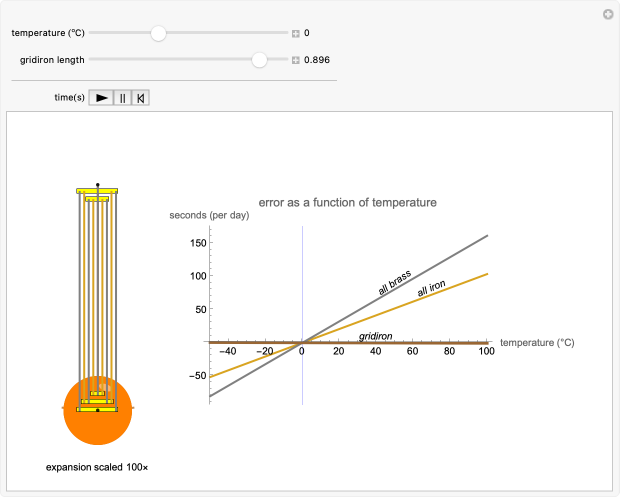Click the 'time(s)' label
620x498 pixels.
[69, 97]
